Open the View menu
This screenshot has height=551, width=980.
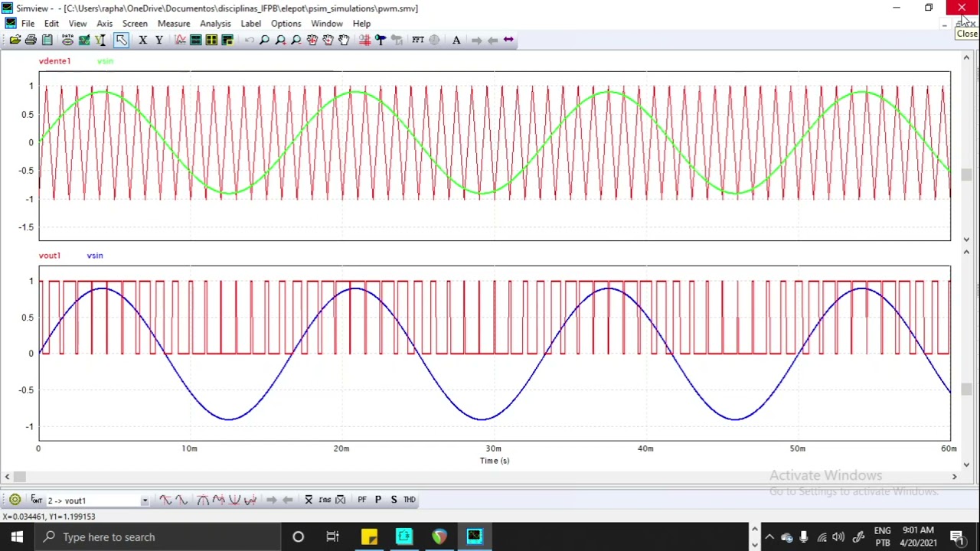click(x=77, y=23)
